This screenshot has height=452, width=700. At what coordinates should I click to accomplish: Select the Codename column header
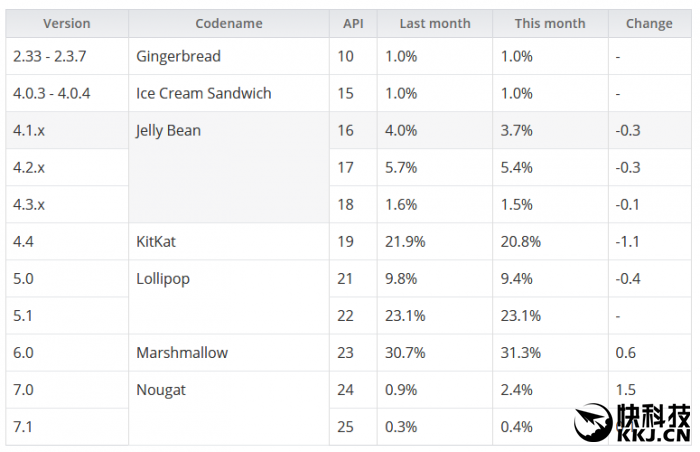(228, 23)
